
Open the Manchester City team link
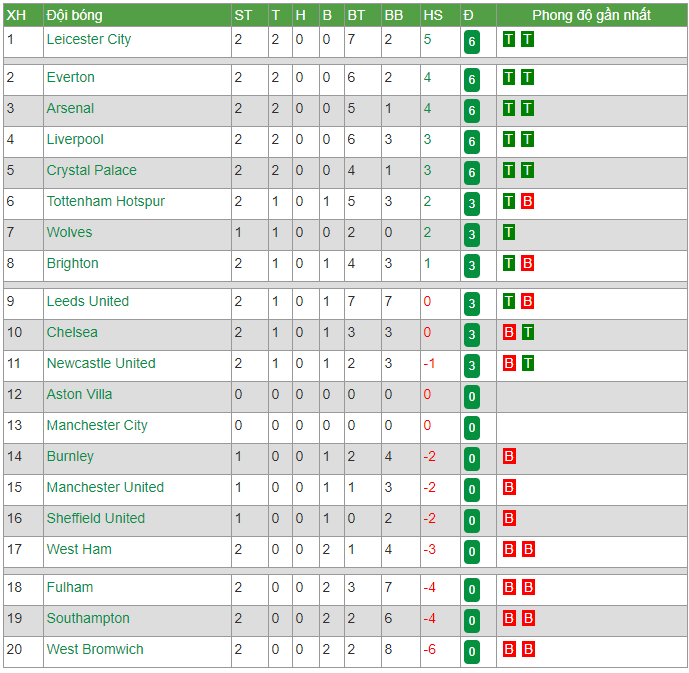97,426
